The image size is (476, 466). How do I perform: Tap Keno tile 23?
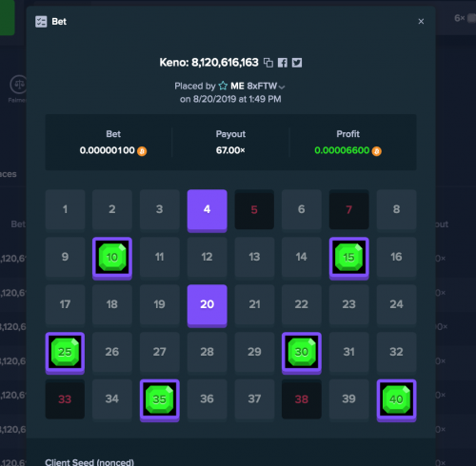(349, 304)
